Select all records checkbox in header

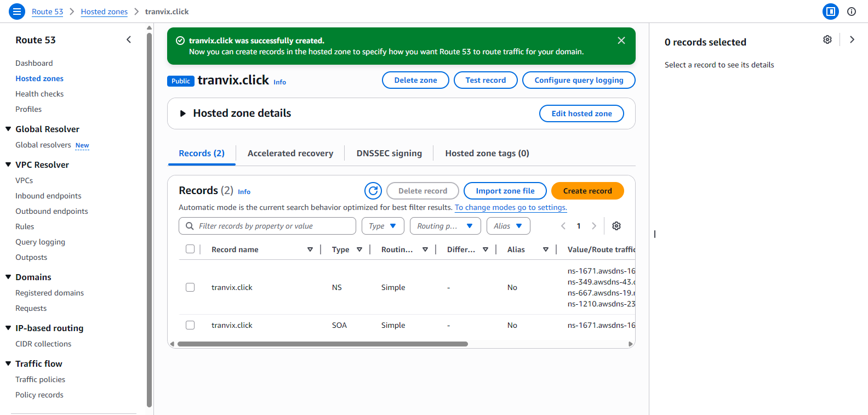[190, 249]
